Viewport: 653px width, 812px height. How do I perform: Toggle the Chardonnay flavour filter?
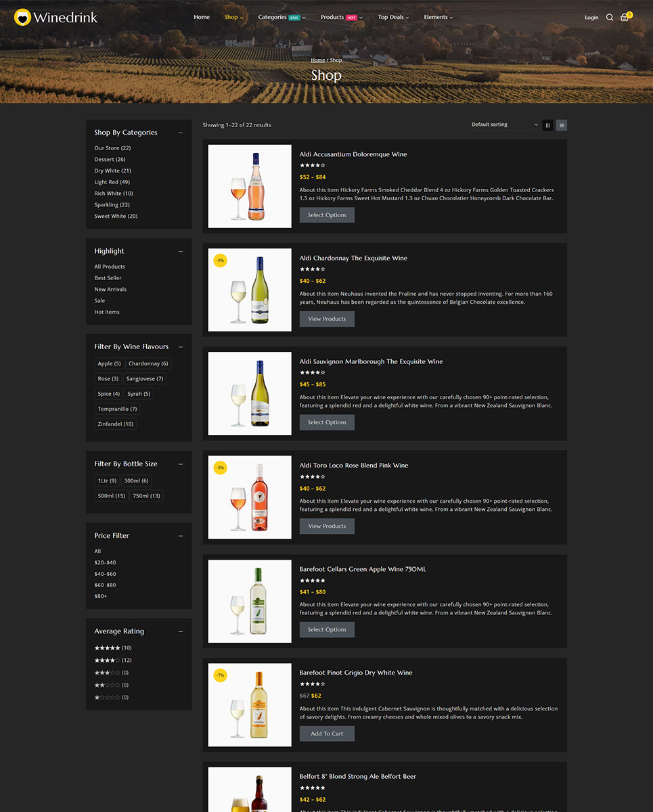148,364
